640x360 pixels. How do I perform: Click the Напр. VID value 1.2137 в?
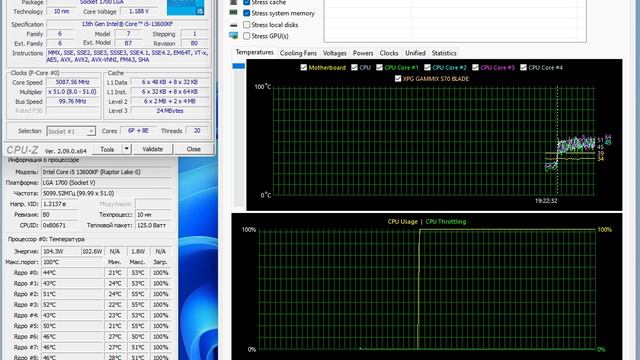[x=60, y=204]
